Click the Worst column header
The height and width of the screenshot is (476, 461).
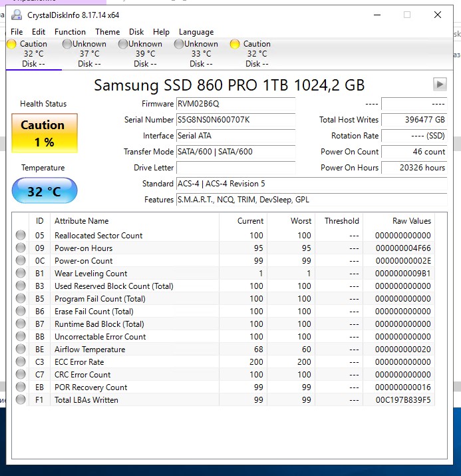point(291,221)
